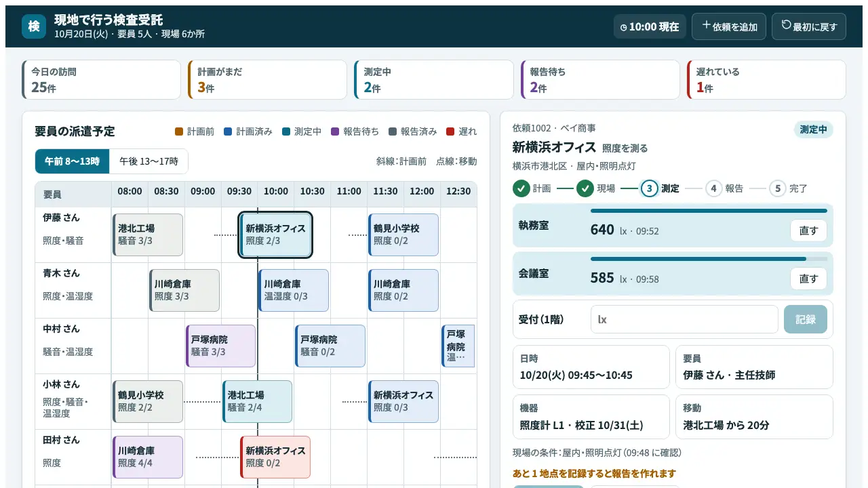Click the 遅れ legend red swatch
Viewport: 868px width, 488px height.
click(450, 131)
